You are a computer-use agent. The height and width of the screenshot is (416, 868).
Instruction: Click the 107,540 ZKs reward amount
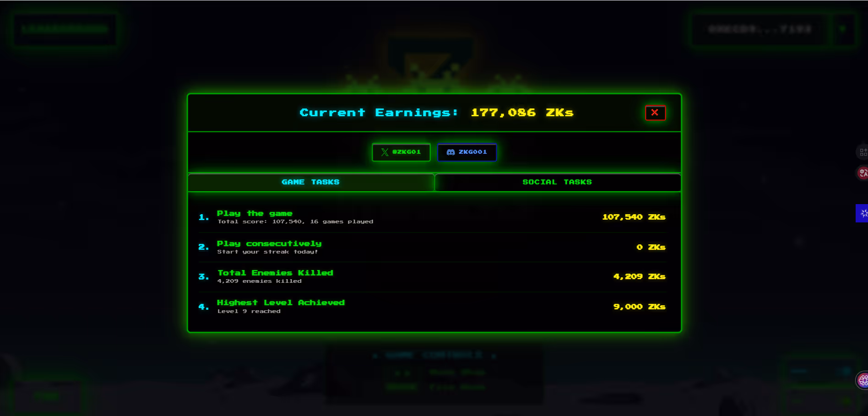(x=633, y=217)
